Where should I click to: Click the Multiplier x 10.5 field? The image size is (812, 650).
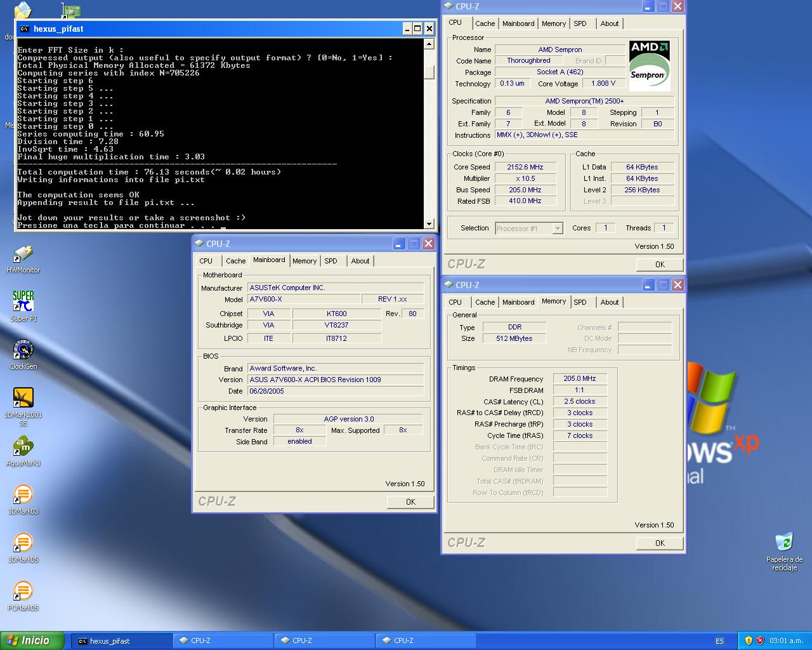point(525,178)
